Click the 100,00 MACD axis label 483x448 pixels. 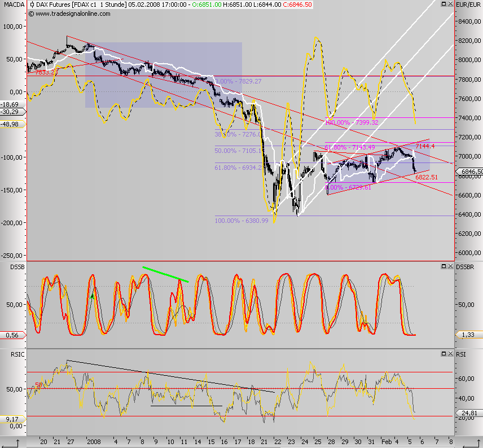(13, 27)
